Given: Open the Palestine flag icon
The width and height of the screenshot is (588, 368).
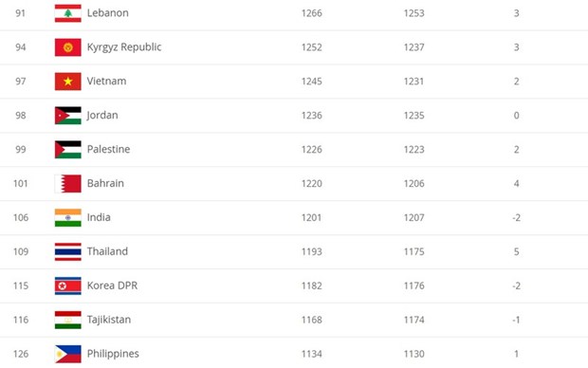Looking at the screenshot, I should [68, 149].
